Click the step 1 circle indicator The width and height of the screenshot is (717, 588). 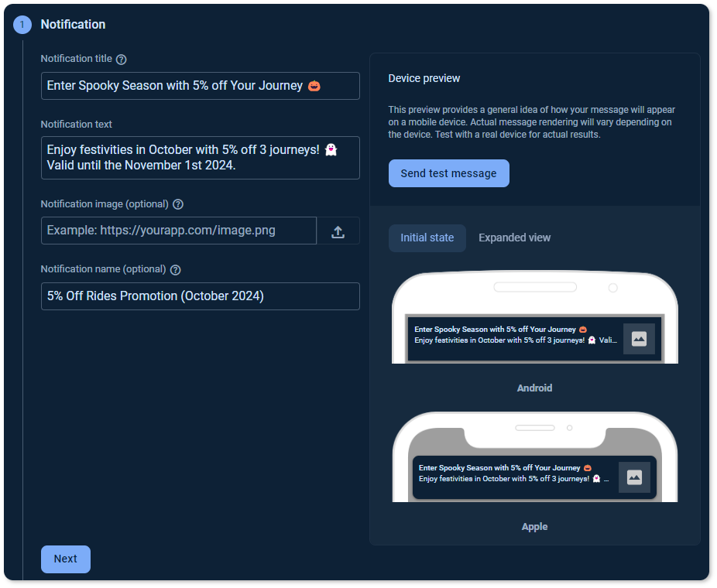(x=22, y=25)
